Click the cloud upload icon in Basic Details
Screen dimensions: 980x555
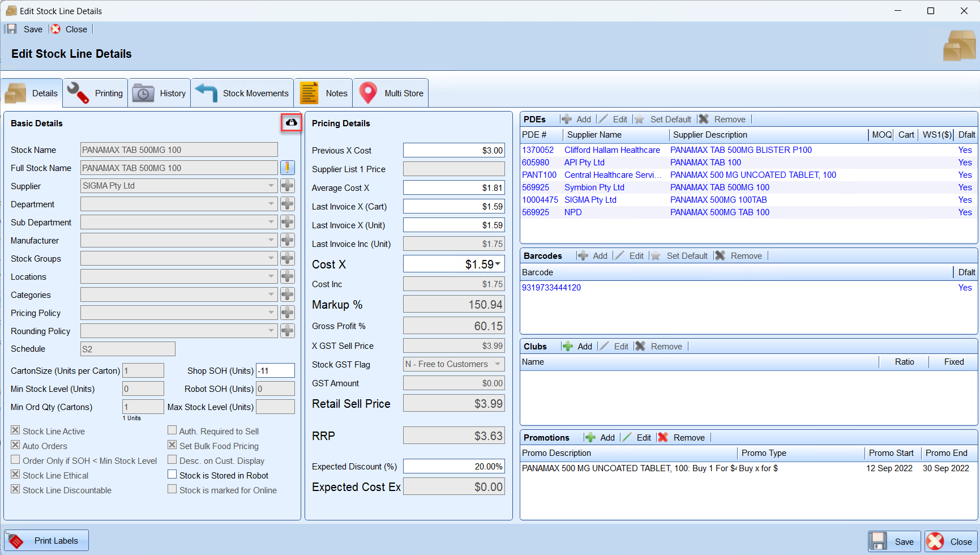point(291,122)
